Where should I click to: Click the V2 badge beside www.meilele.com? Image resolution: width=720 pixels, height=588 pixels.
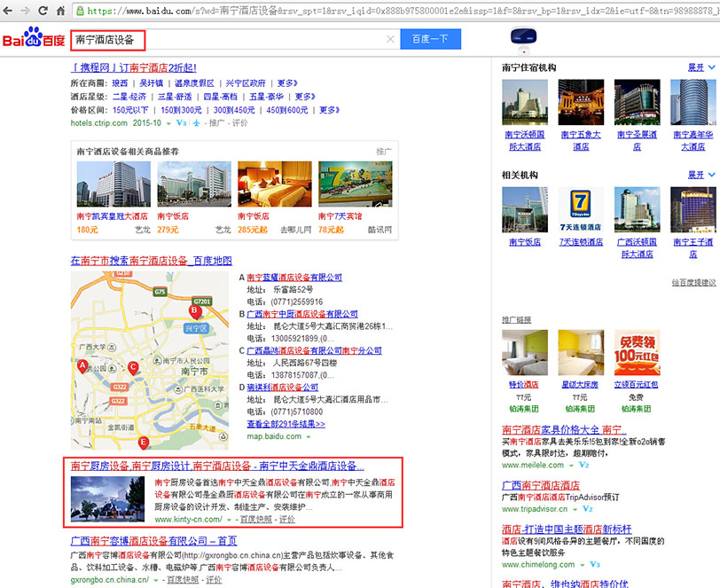pyautogui.click(x=583, y=465)
